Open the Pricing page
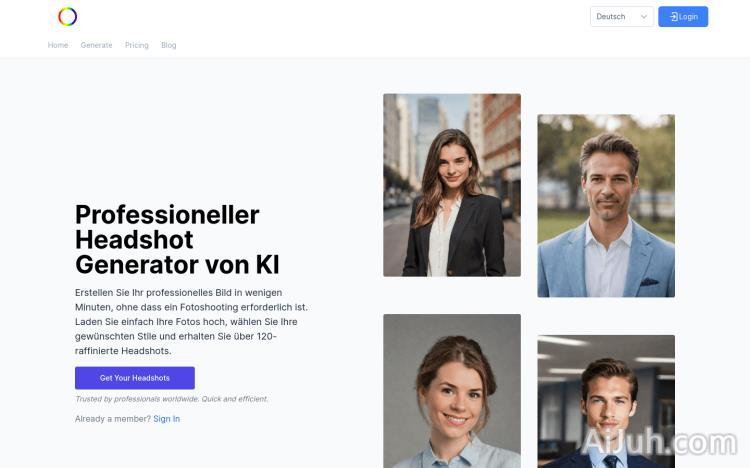This screenshot has width=750, height=468. point(137,45)
